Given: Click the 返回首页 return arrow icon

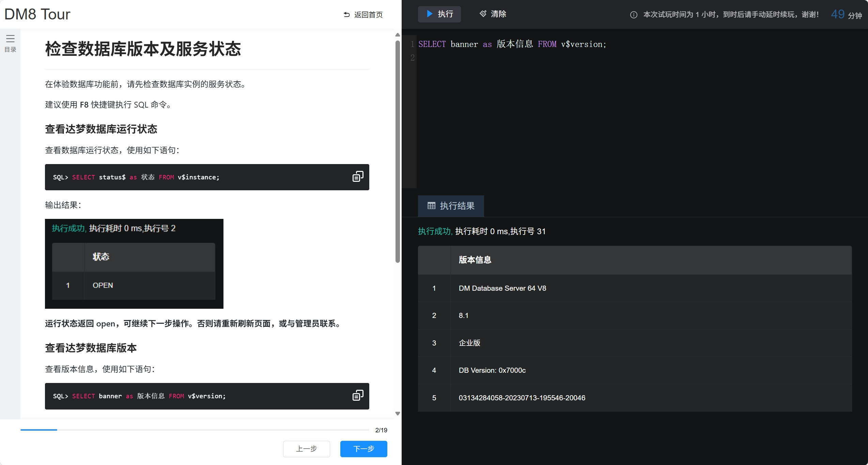Looking at the screenshot, I should [x=346, y=15].
